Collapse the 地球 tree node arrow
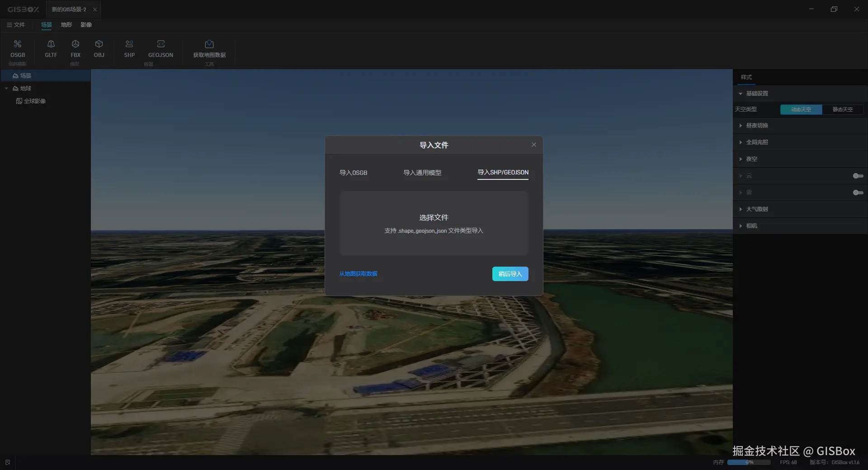 click(x=6, y=89)
